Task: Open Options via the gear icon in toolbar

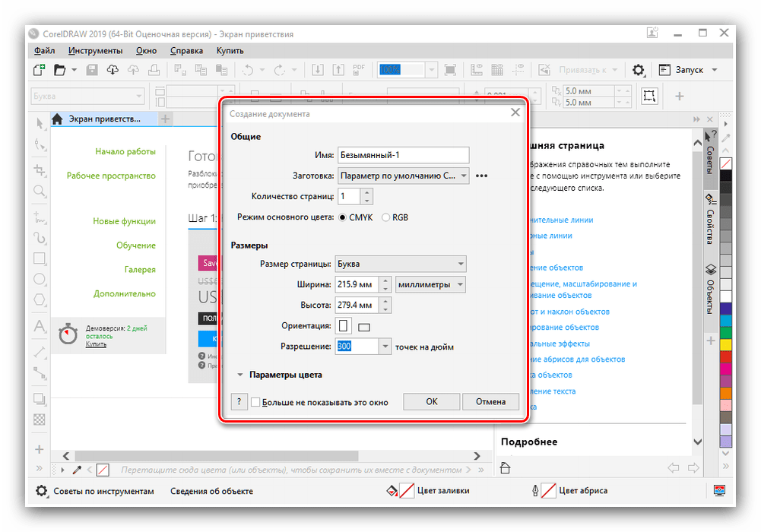Action: (638, 70)
